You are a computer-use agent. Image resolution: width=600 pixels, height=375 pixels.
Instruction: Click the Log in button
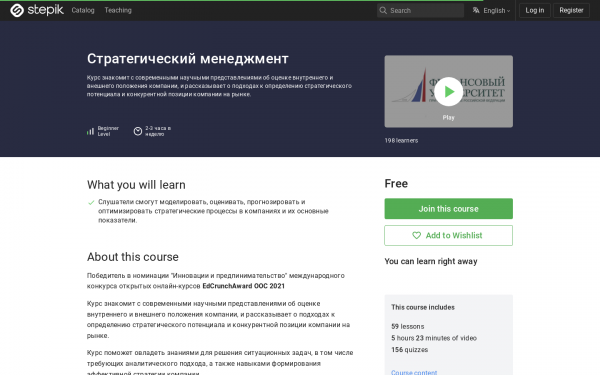coord(535,10)
